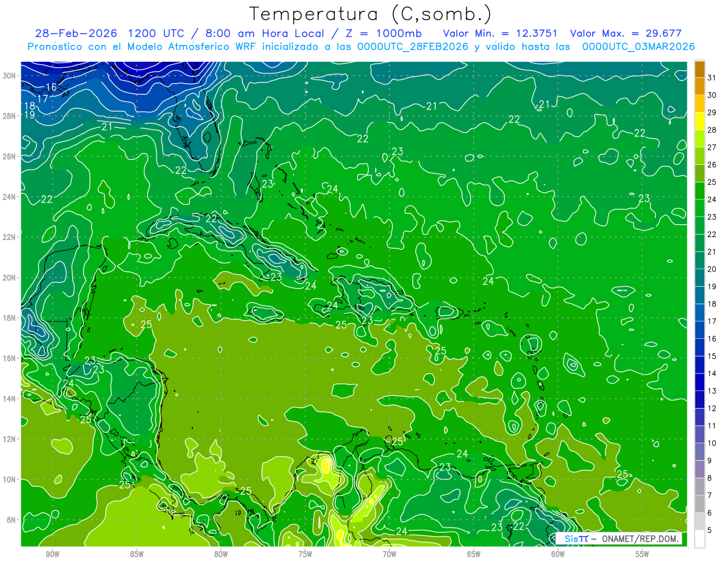
Task: Click legend value 12
Action: [x=712, y=408]
